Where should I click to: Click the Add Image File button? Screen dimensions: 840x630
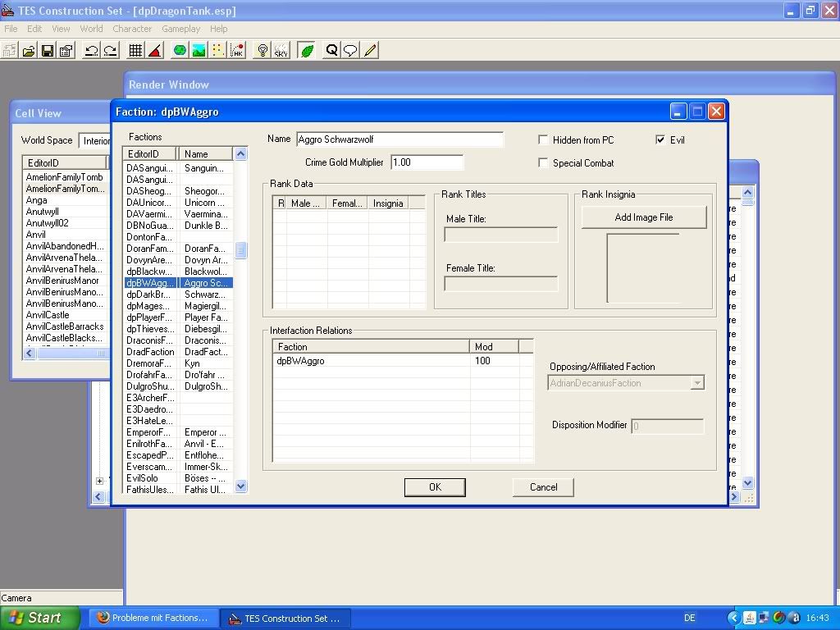click(644, 217)
